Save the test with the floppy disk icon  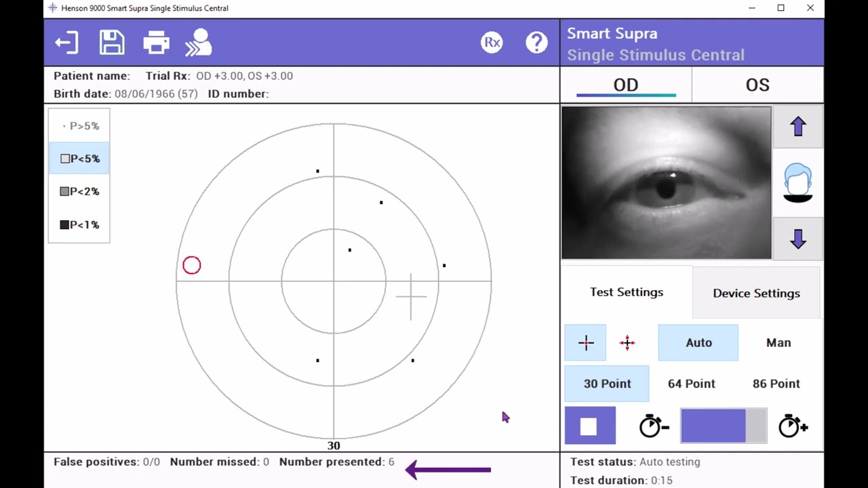click(112, 42)
